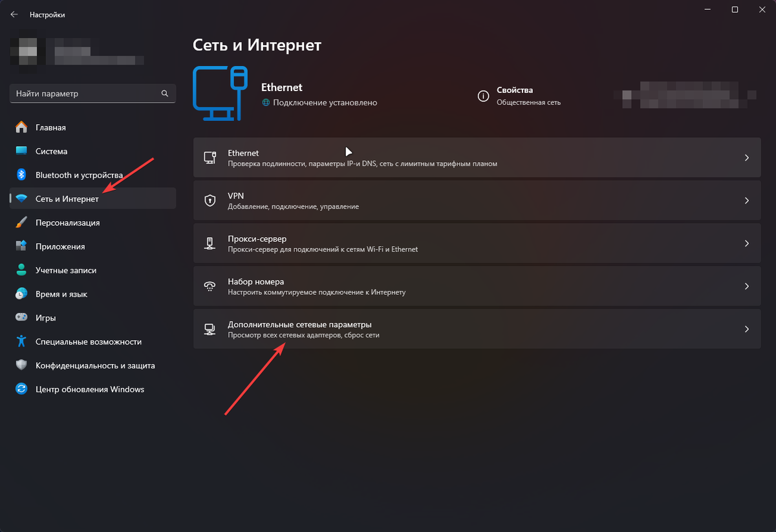This screenshot has width=776, height=532.
Task: Click the Центр обновления Windows icon
Action: (x=22, y=389)
